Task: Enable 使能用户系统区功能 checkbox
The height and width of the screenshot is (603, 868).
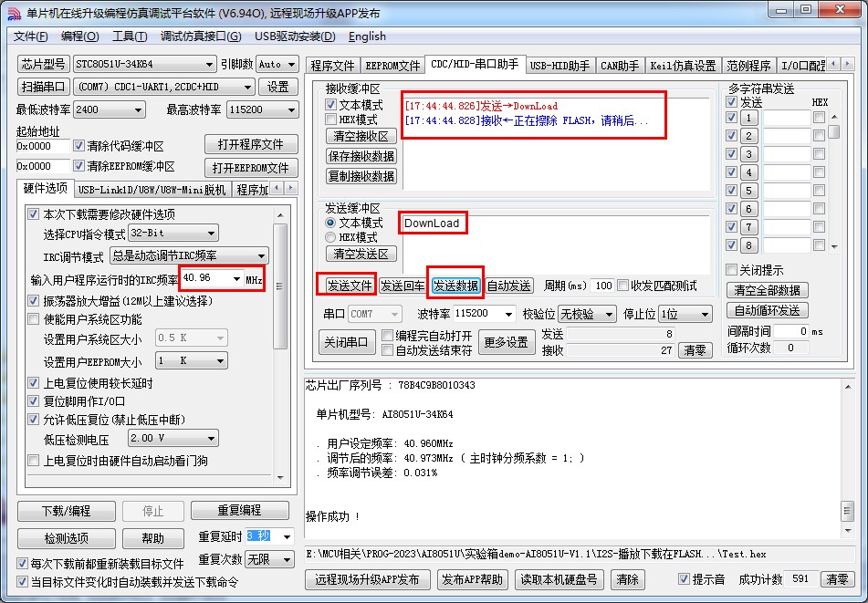Action: click(33, 319)
